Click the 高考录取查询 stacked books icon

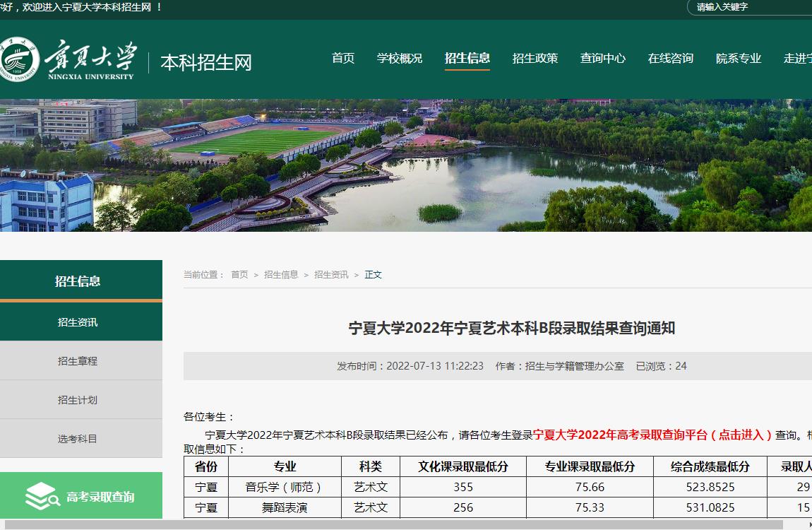pyautogui.click(x=42, y=496)
